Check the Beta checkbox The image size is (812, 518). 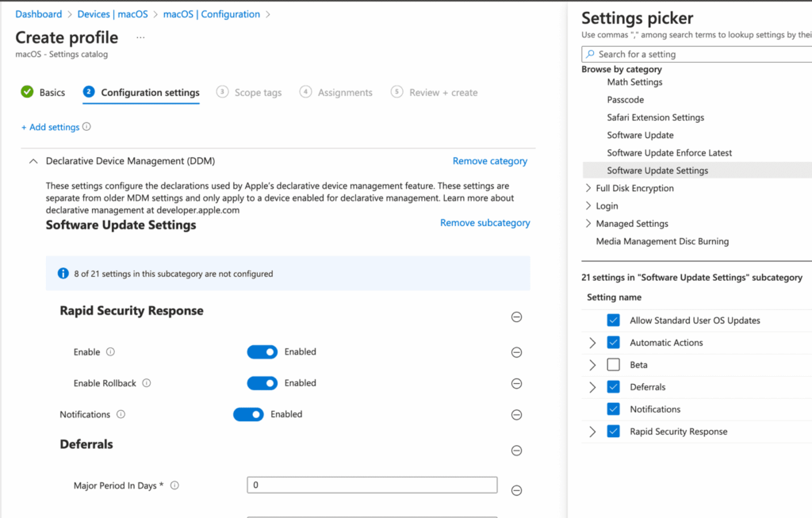coord(611,364)
